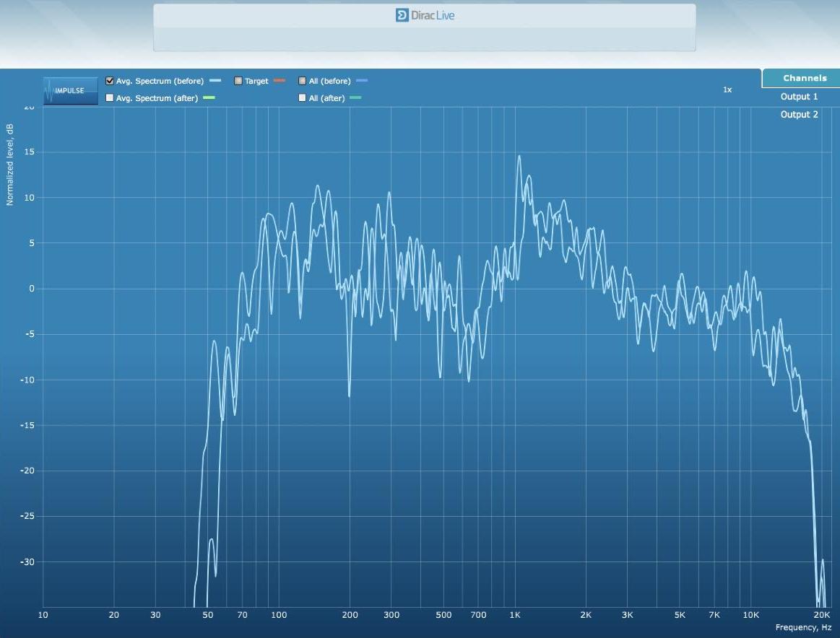Click the Impulse view button
This screenshot has width=840, height=638.
point(70,90)
